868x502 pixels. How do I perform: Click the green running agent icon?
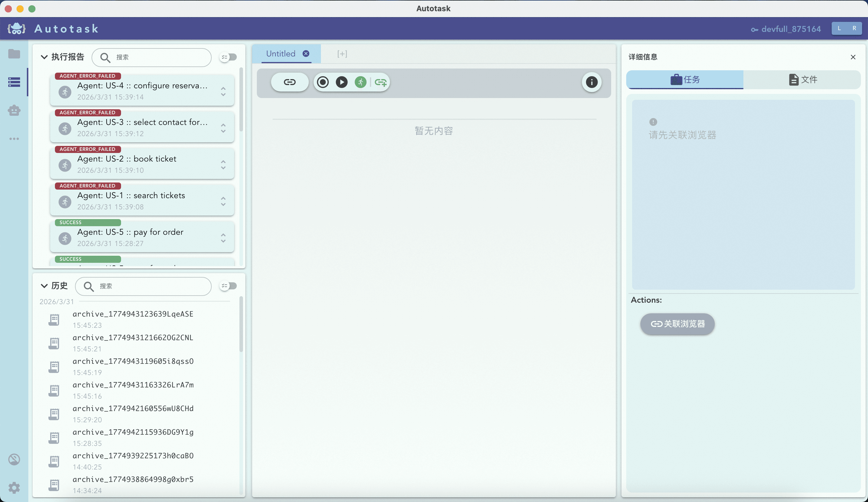tap(360, 82)
